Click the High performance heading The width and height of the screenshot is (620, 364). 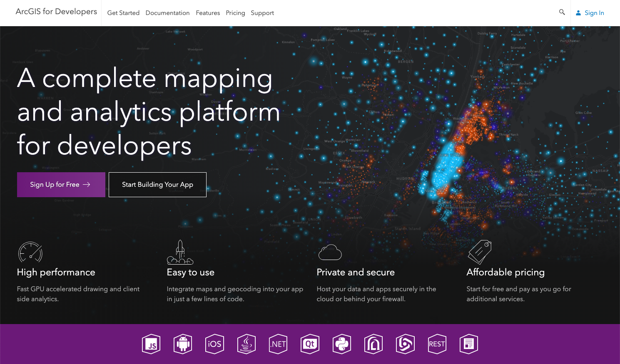pyautogui.click(x=56, y=272)
